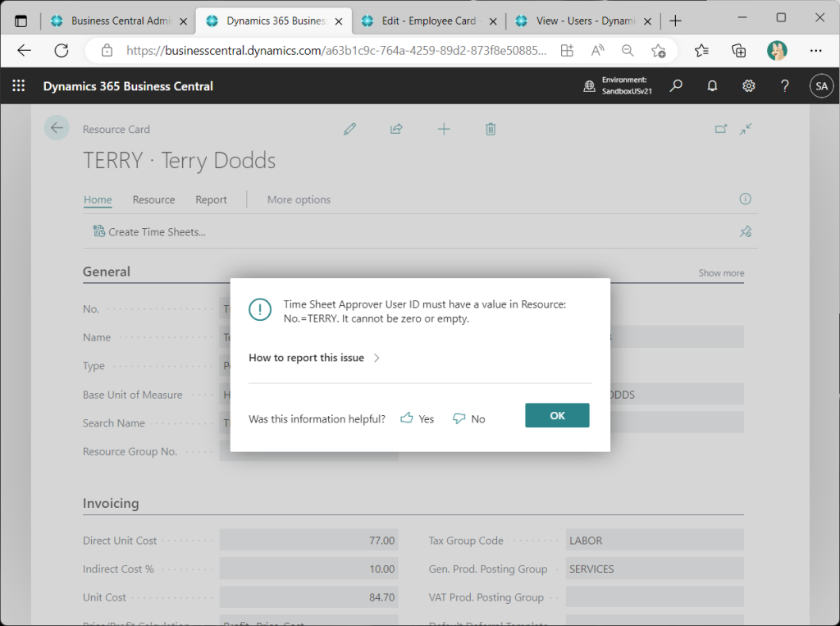Collapse the General section header

click(x=107, y=272)
